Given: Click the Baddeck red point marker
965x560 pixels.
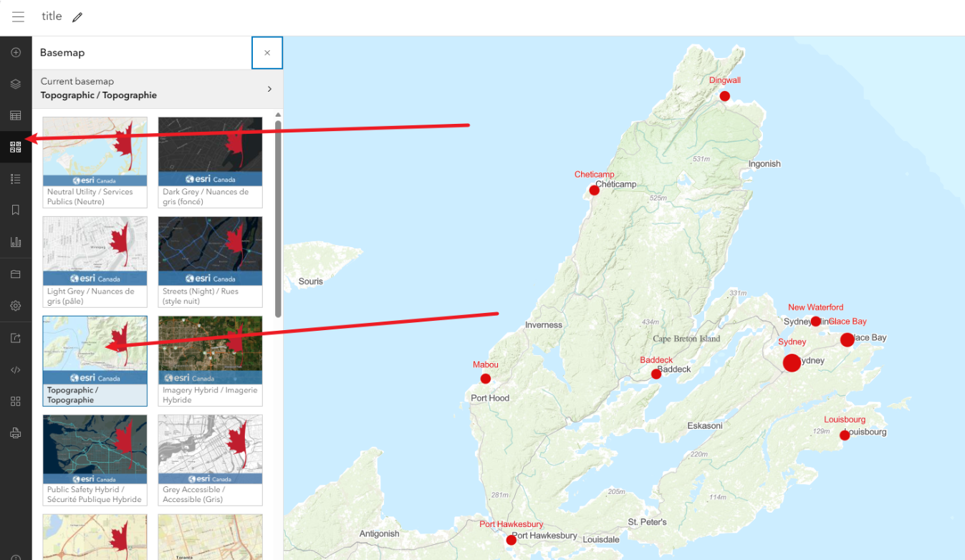Looking at the screenshot, I should point(656,374).
